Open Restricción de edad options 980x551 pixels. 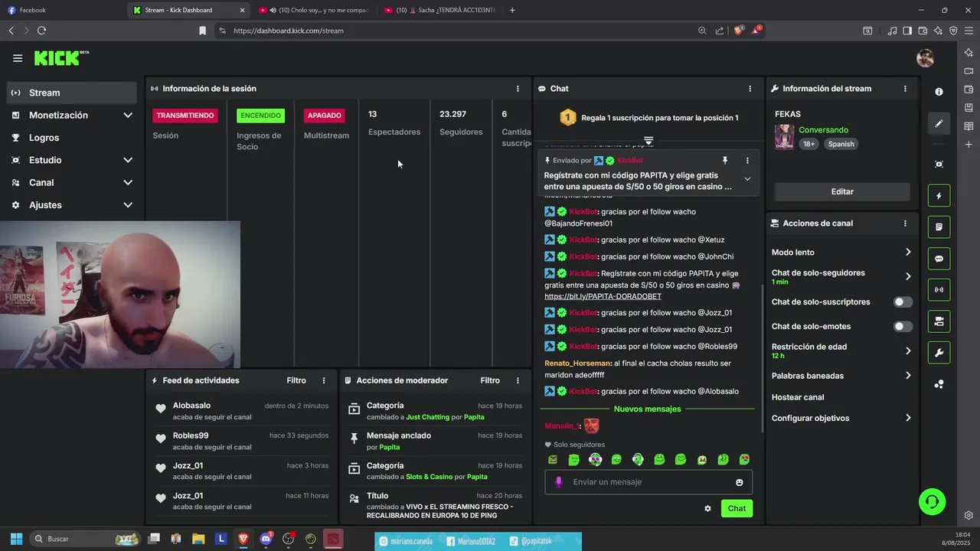coord(841,350)
